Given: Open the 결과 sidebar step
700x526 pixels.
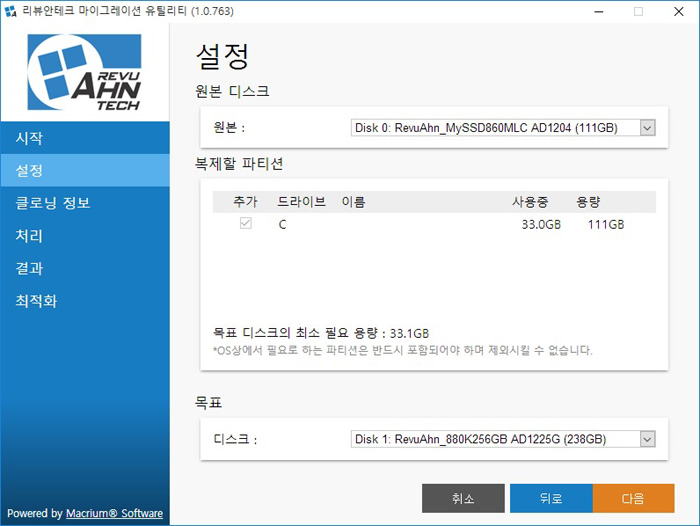Looking at the screenshot, I should 30,268.
